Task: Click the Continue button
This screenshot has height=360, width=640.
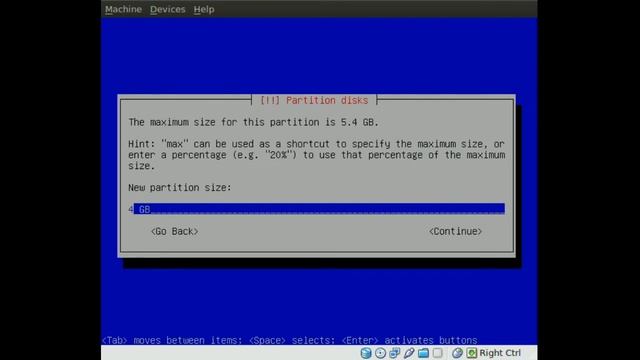Action: point(455,231)
